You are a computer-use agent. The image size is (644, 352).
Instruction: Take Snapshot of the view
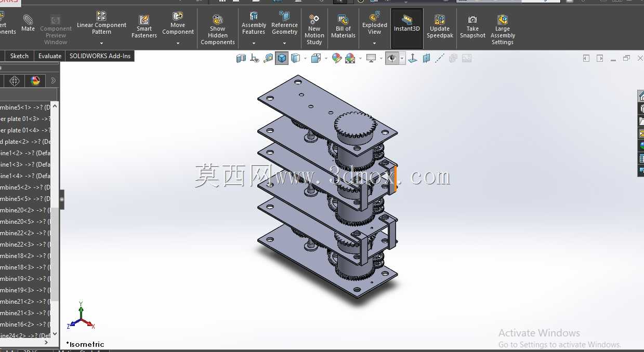click(472, 26)
